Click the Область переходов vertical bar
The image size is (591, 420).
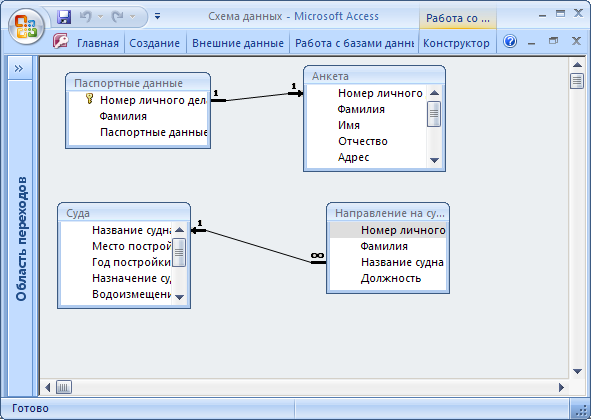tap(21, 238)
